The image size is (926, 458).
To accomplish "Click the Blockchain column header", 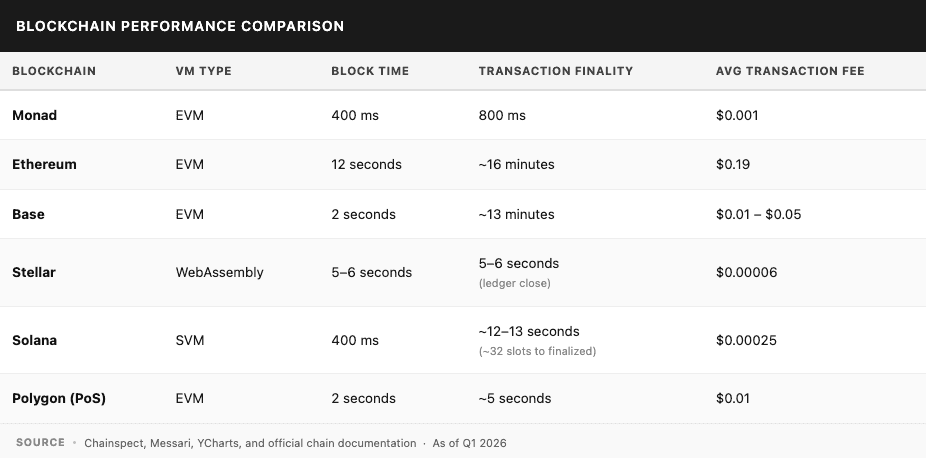I will pyautogui.click(x=54, y=71).
